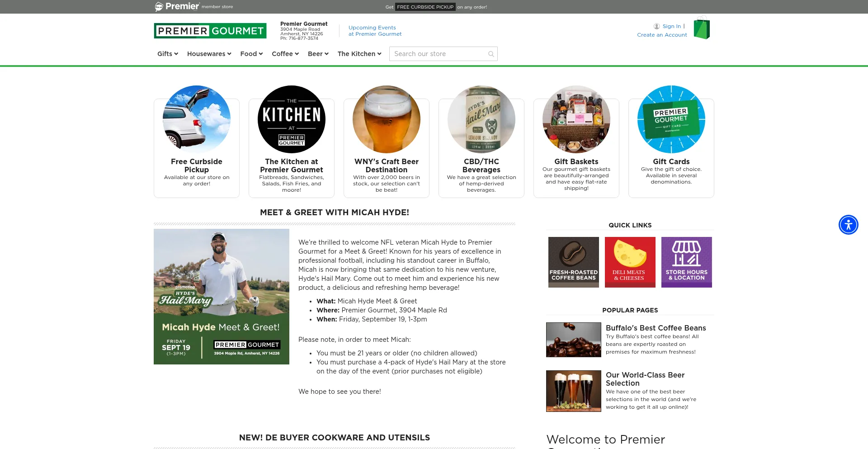Open Fresh-Roasted Coffee Beans quick link
Image resolution: width=868 pixels, height=449 pixels.
click(573, 262)
